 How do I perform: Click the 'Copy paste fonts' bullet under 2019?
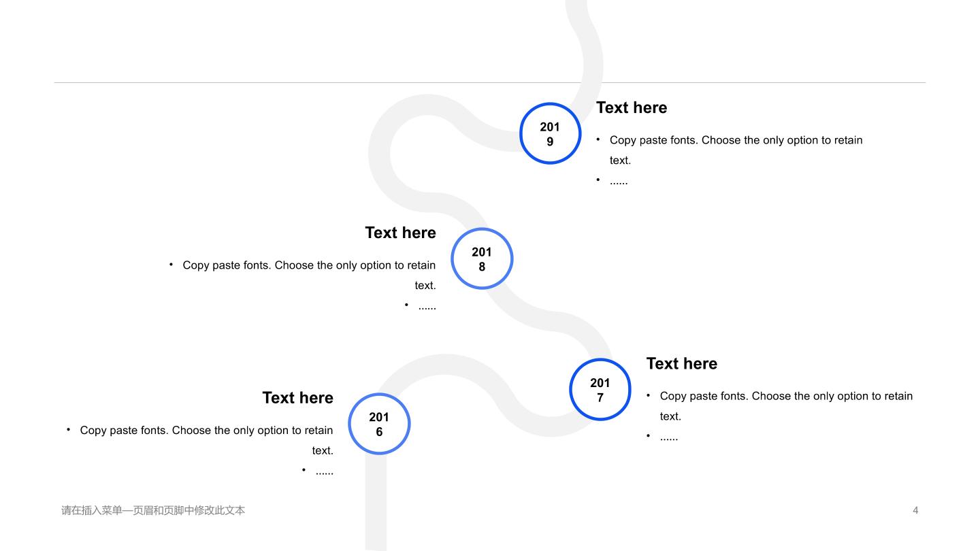[736, 150]
